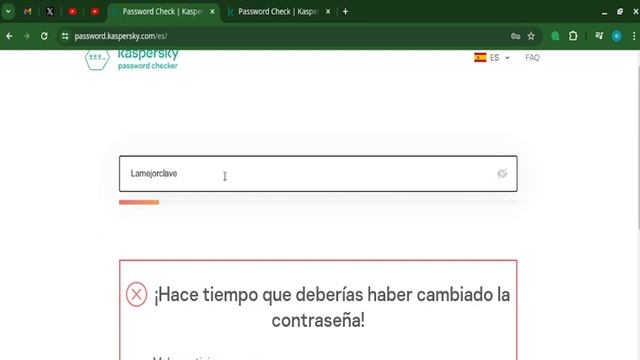The image size is (640, 360).
Task: Select the first Password Check tab
Action: tap(163, 12)
